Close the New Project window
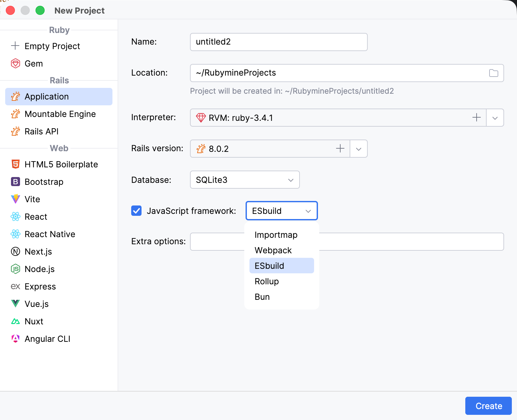Viewport: 517px width, 420px height. point(10,10)
